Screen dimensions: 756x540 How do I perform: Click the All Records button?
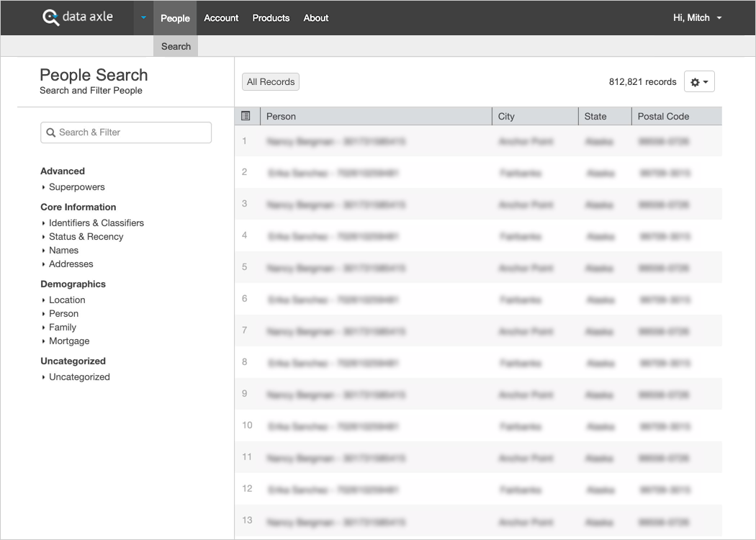pos(271,82)
